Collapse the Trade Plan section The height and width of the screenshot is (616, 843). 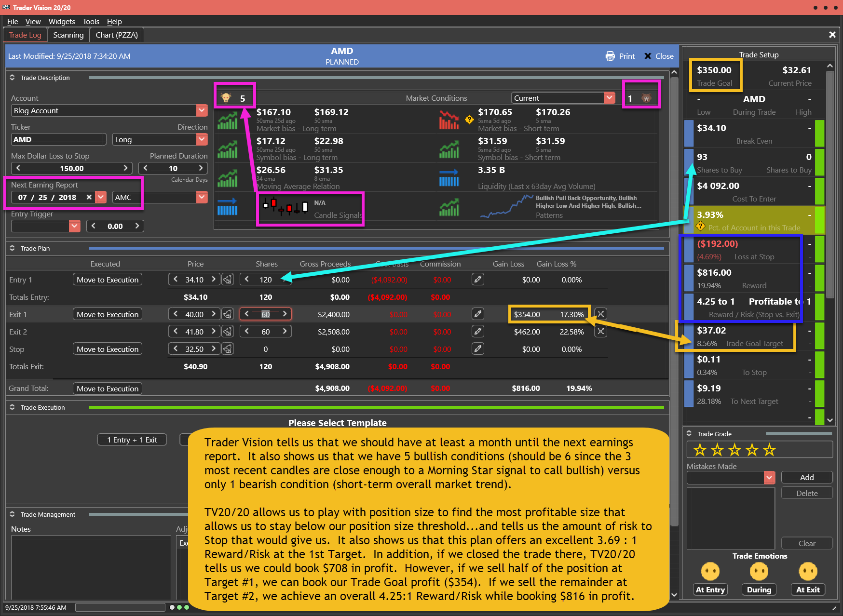click(12, 248)
